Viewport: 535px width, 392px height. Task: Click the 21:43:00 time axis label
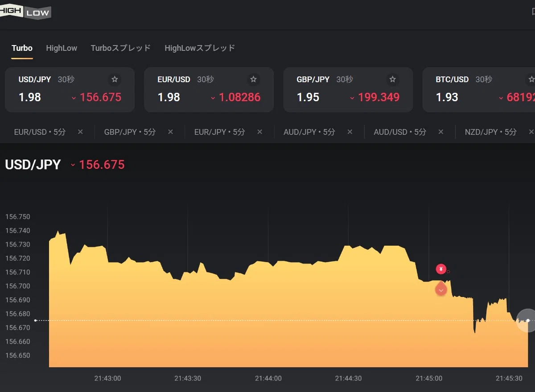[107, 378]
